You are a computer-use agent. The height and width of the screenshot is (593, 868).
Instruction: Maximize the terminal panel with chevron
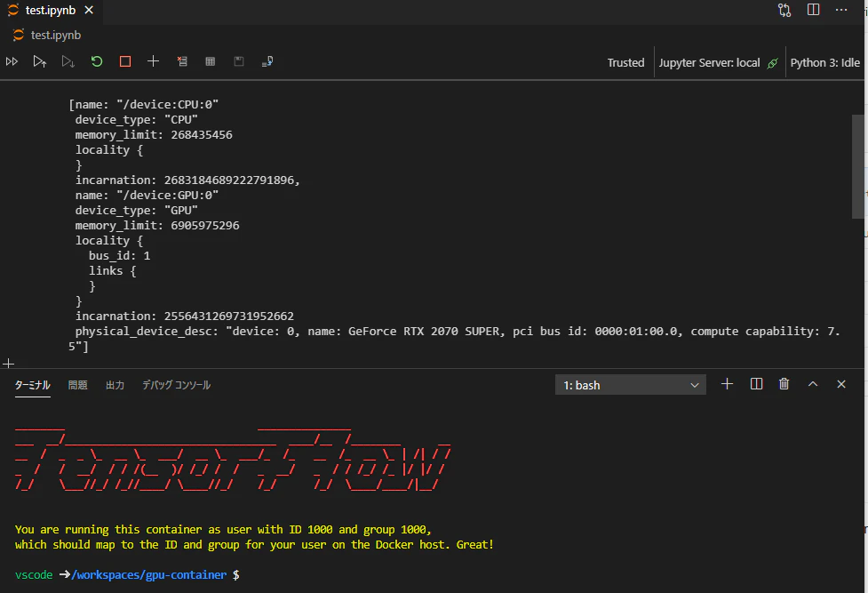click(x=813, y=384)
